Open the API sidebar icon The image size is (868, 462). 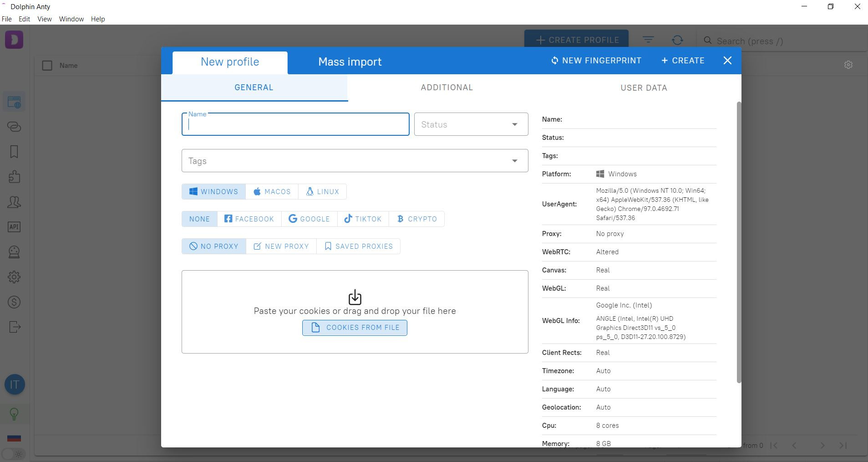tap(14, 227)
